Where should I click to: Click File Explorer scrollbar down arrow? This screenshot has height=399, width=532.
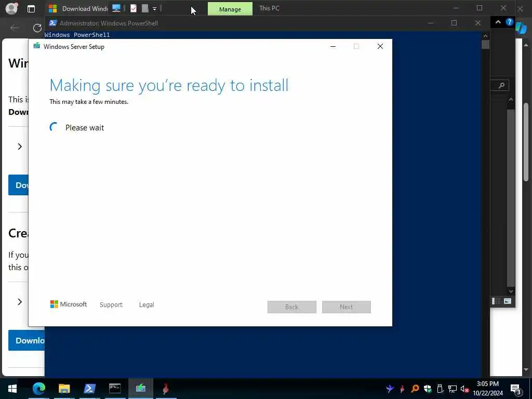click(511, 291)
